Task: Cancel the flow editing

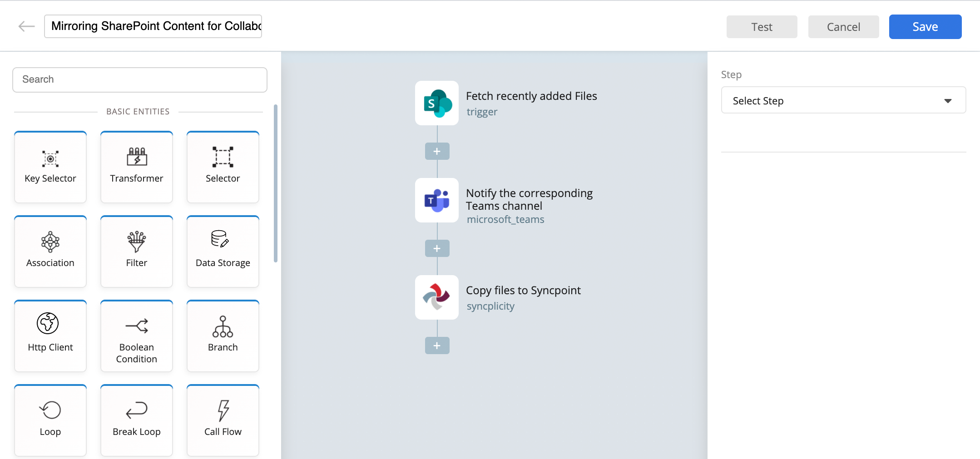Action: (844, 27)
